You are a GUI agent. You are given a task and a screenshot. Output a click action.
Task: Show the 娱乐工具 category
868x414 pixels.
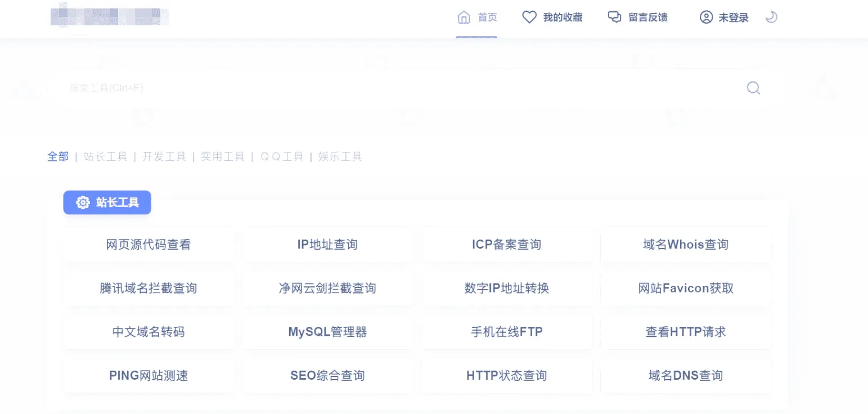pyautogui.click(x=340, y=157)
